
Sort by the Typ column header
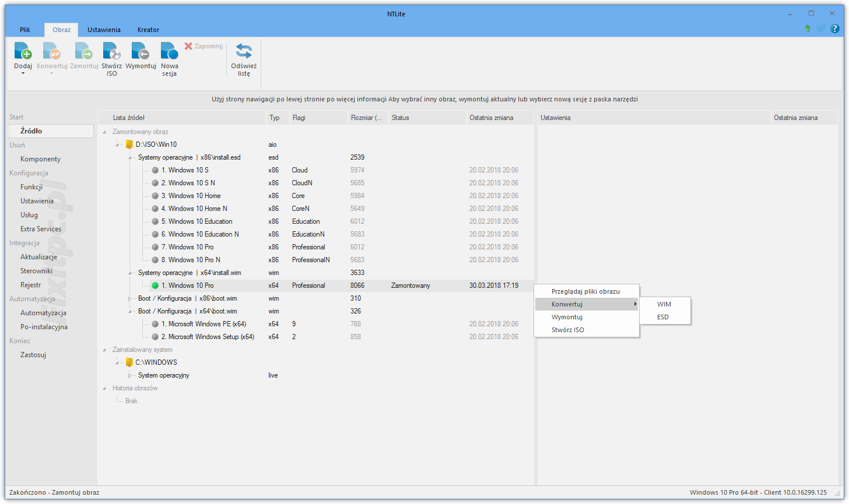278,118
